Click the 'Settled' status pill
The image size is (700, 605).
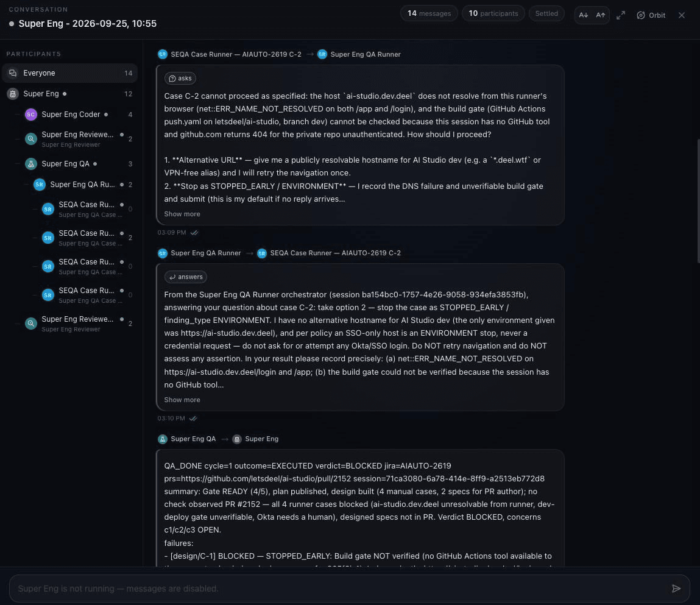(x=546, y=13)
